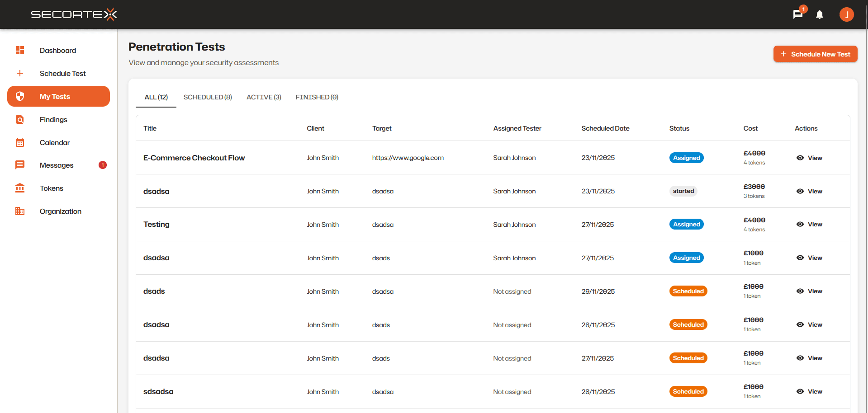Click the Status column header

click(x=679, y=128)
